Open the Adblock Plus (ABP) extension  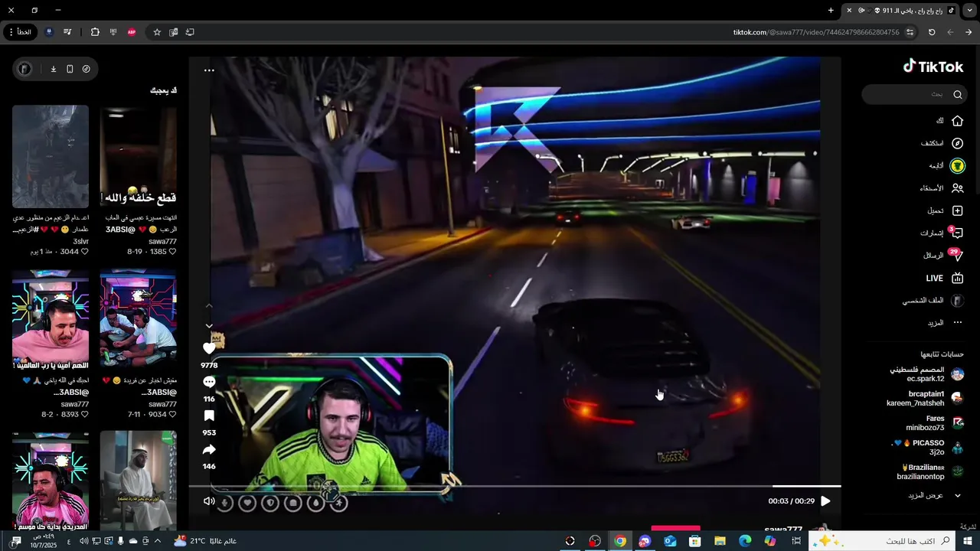point(132,32)
